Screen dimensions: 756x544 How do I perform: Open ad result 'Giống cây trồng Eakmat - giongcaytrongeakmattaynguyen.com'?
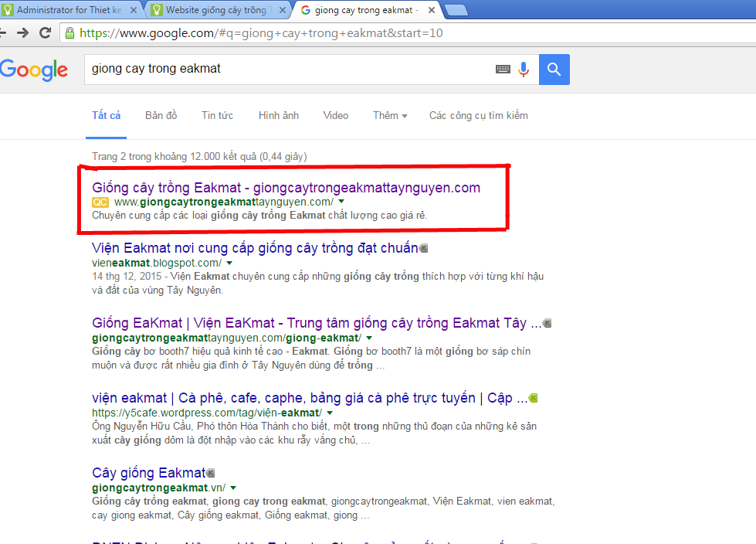pyautogui.click(x=286, y=188)
